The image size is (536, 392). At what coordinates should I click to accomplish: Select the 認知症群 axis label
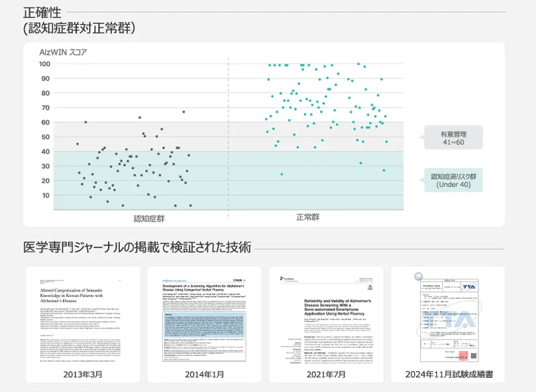coord(149,218)
